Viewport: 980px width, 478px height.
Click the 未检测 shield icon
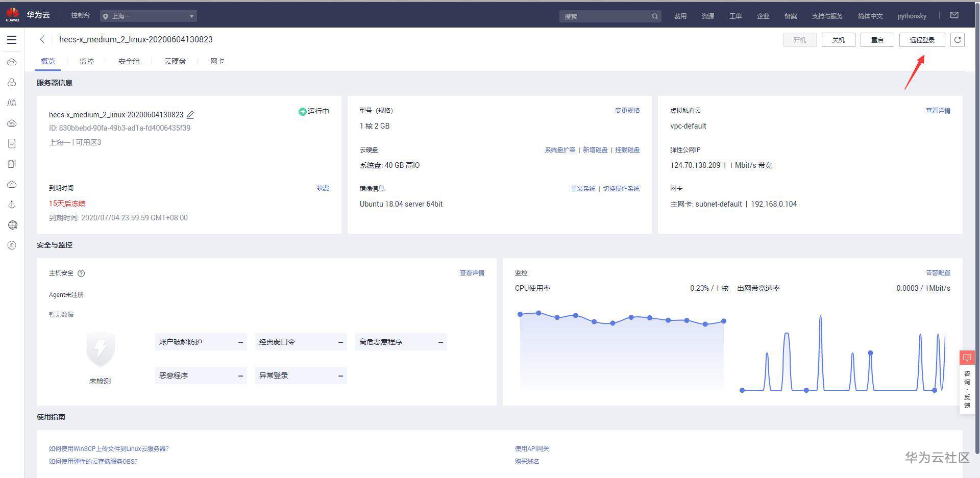(x=100, y=349)
